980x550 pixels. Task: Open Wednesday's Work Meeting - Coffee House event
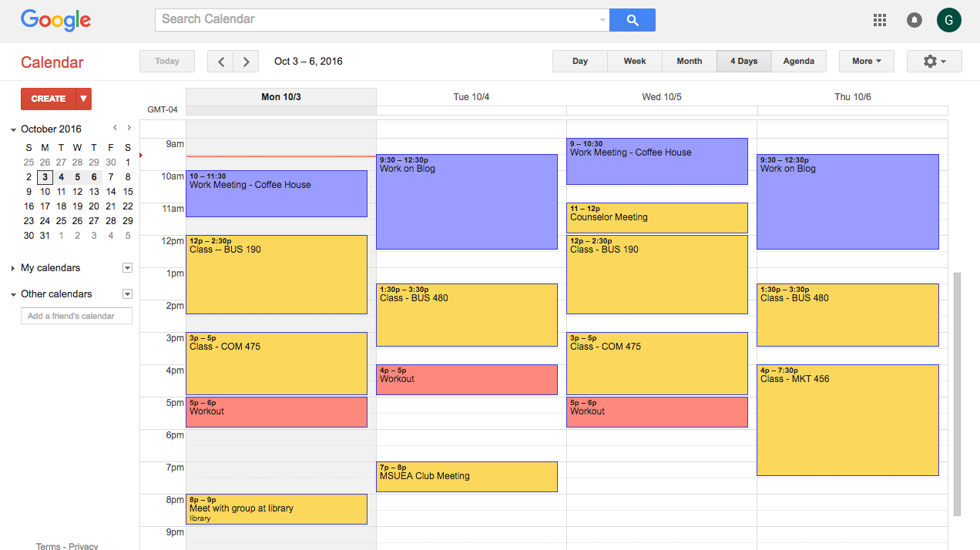pyautogui.click(x=657, y=162)
